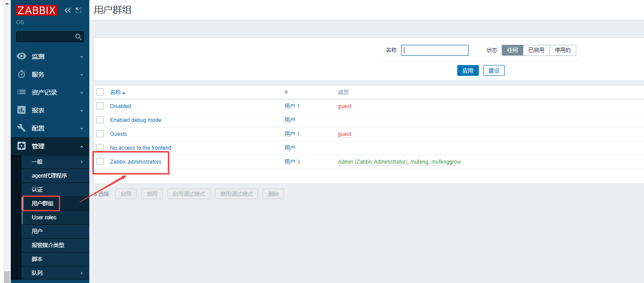Collapse the 管理 menu chevron
Image resolution: width=644 pixels, height=283 pixels.
[82, 147]
